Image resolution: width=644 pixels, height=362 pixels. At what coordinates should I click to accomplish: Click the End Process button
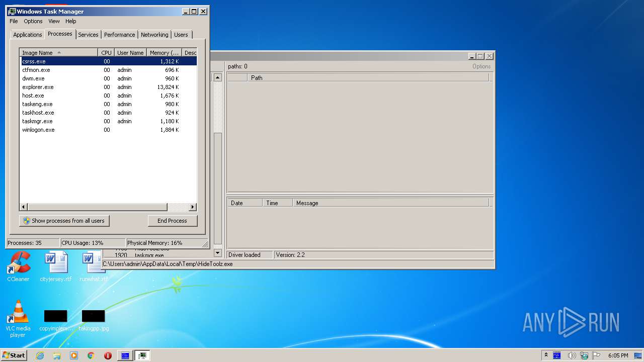tap(173, 221)
